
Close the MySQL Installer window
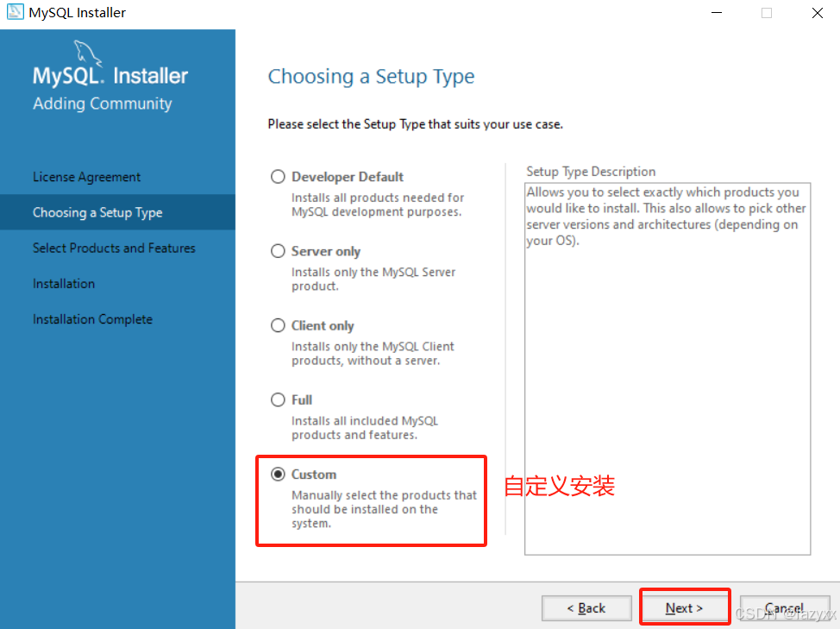pyautogui.click(x=817, y=13)
